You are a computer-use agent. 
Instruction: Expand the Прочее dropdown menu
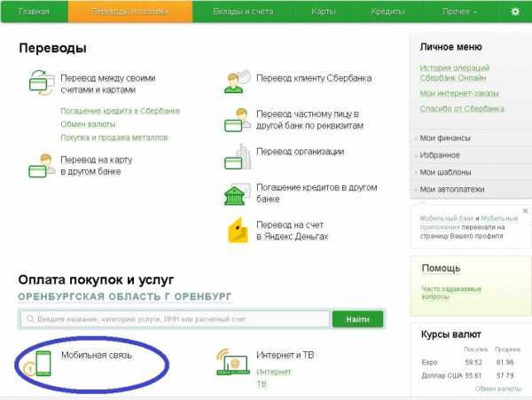(459, 12)
